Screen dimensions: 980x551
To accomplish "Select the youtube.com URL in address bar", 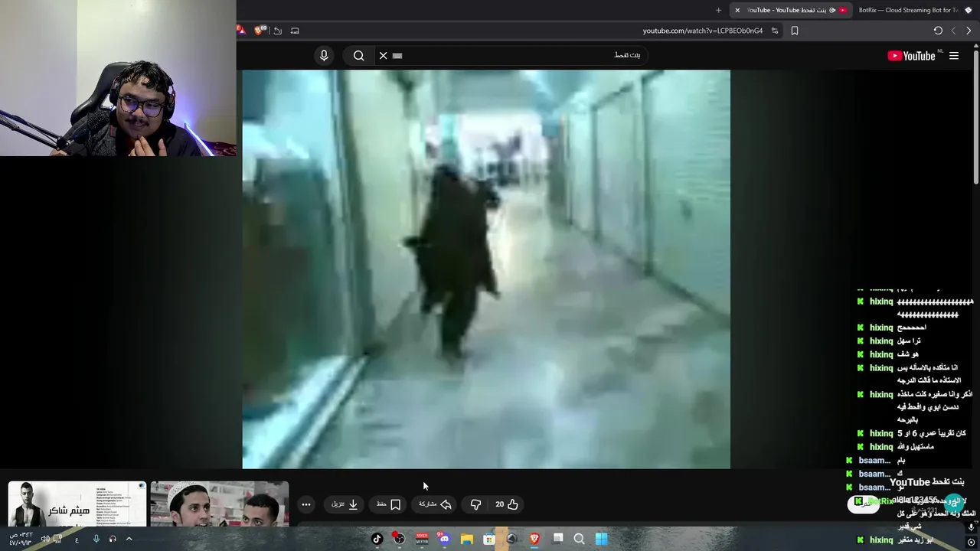I will [x=702, y=31].
